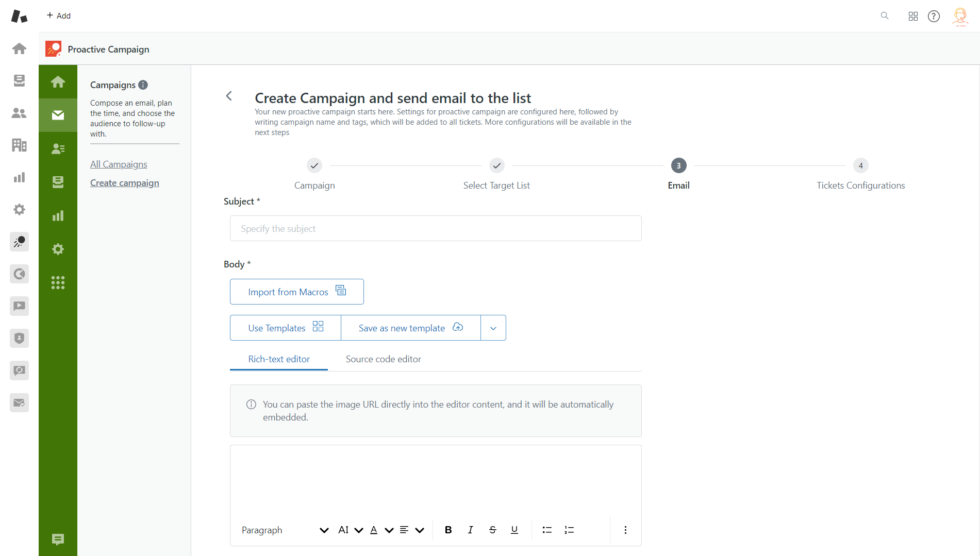Toggle bold formatting in the editor toolbar
980x556 pixels.
pos(447,529)
